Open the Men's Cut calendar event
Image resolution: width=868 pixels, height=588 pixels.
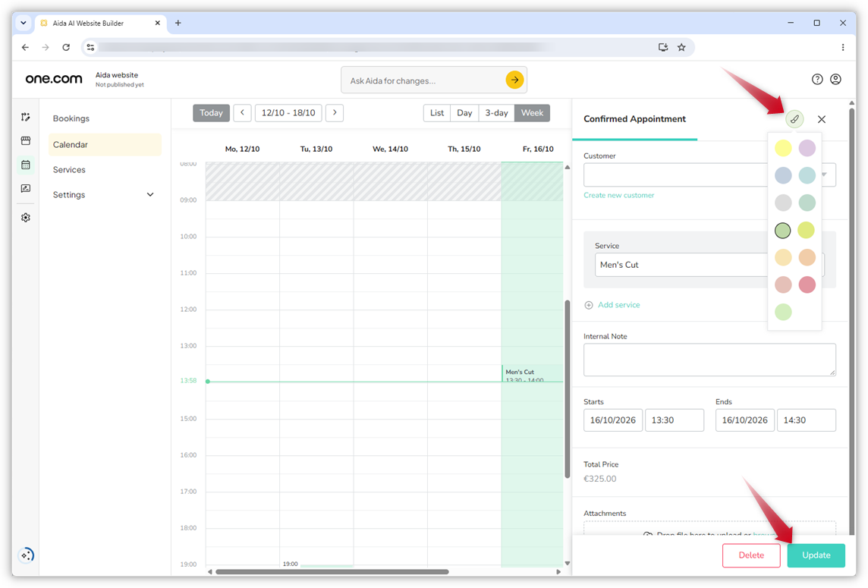click(532, 374)
